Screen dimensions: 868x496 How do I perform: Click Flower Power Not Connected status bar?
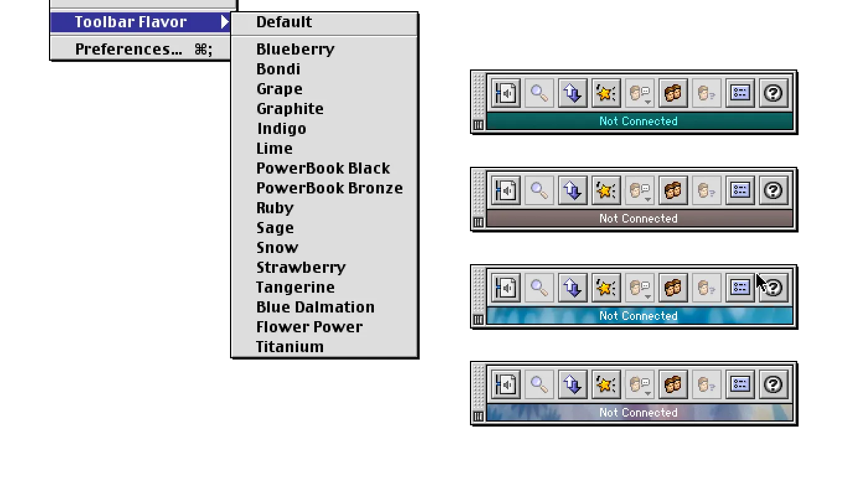(x=639, y=413)
